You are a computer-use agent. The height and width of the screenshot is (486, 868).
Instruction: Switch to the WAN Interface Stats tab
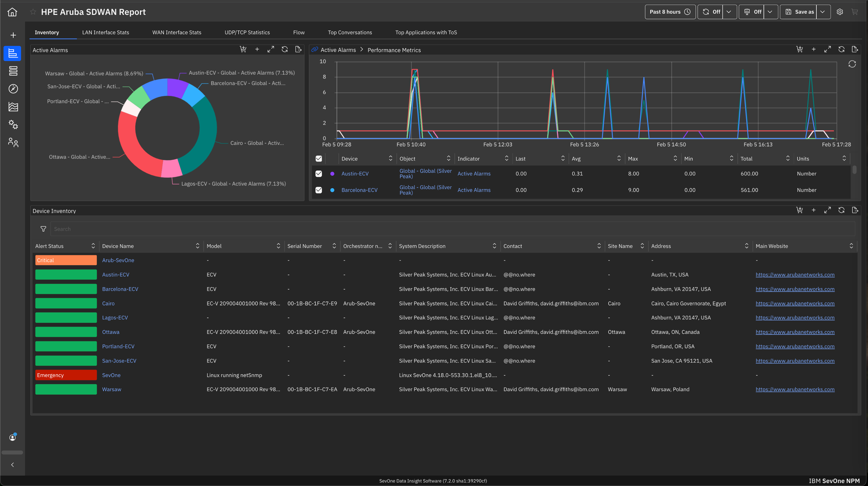click(x=177, y=32)
